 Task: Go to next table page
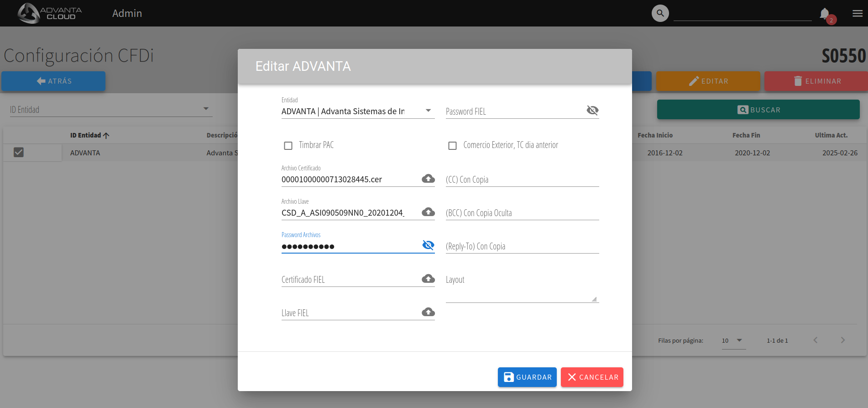coord(843,340)
